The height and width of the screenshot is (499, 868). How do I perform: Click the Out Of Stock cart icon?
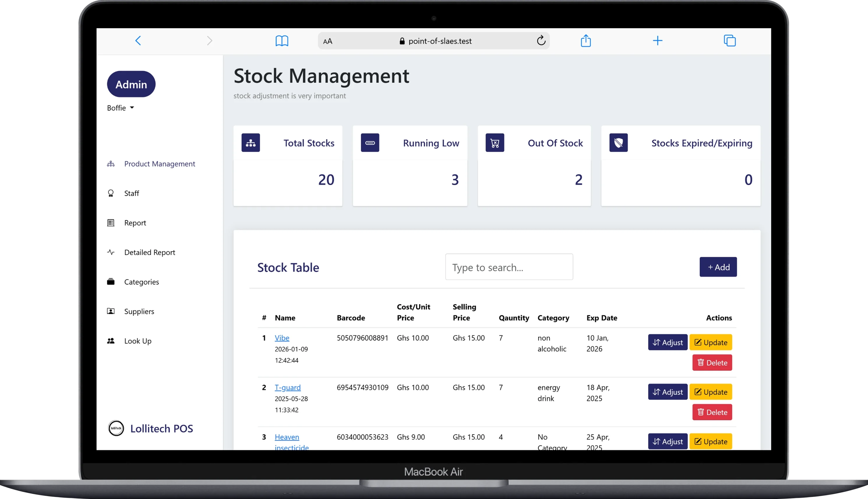(495, 143)
